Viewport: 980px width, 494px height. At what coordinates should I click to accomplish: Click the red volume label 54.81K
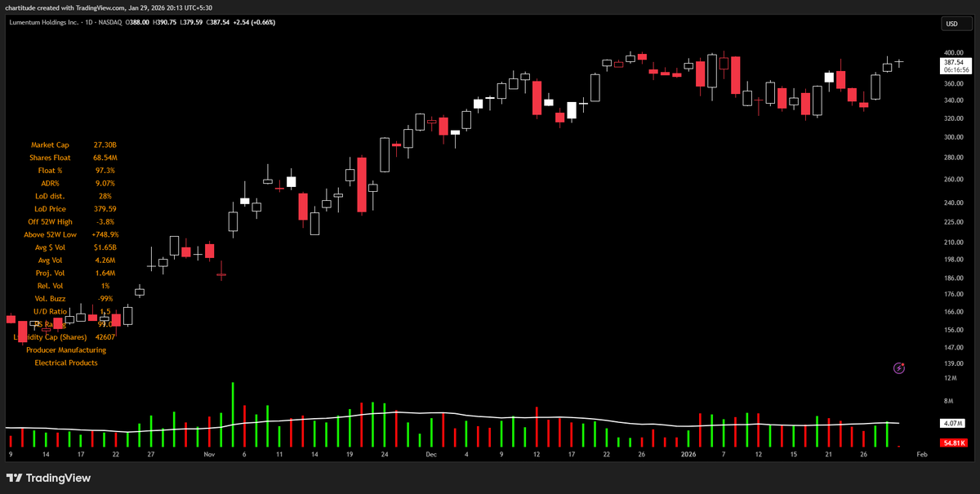955,443
